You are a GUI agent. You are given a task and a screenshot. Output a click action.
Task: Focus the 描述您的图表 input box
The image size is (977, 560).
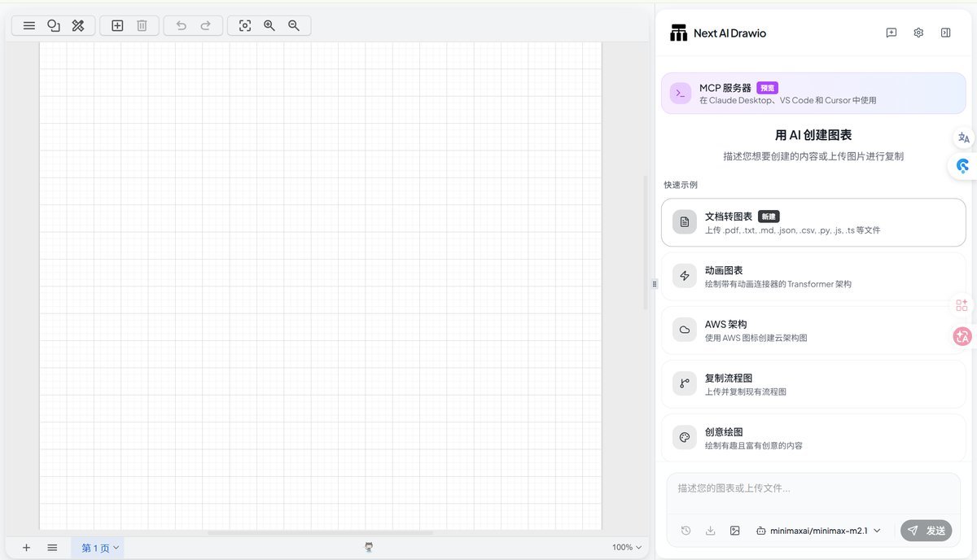(813, 493)
